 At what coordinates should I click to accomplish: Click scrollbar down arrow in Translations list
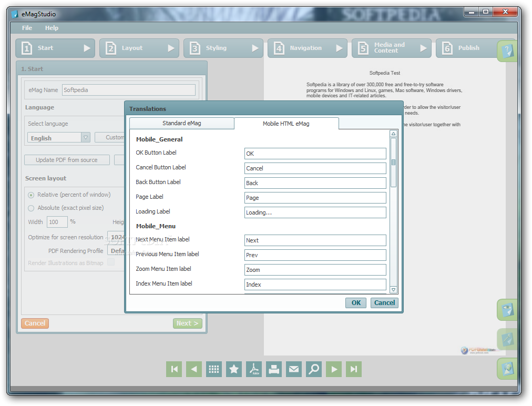tap(394, 290)
